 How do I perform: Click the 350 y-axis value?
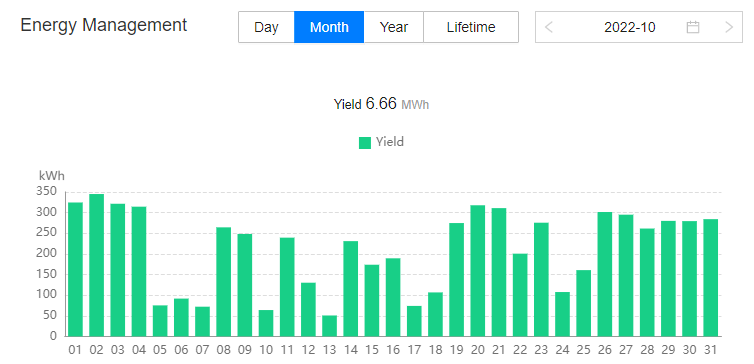click(46, 192)
